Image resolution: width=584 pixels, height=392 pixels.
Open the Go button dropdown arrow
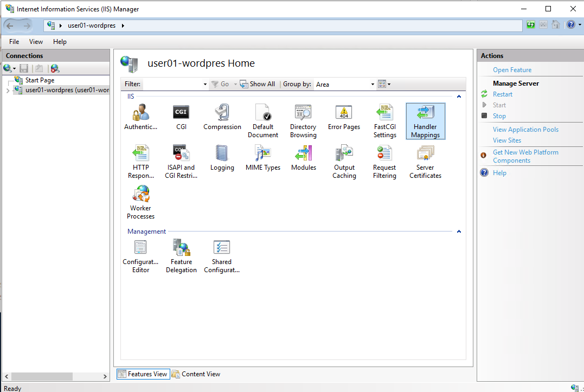(235, 84)
